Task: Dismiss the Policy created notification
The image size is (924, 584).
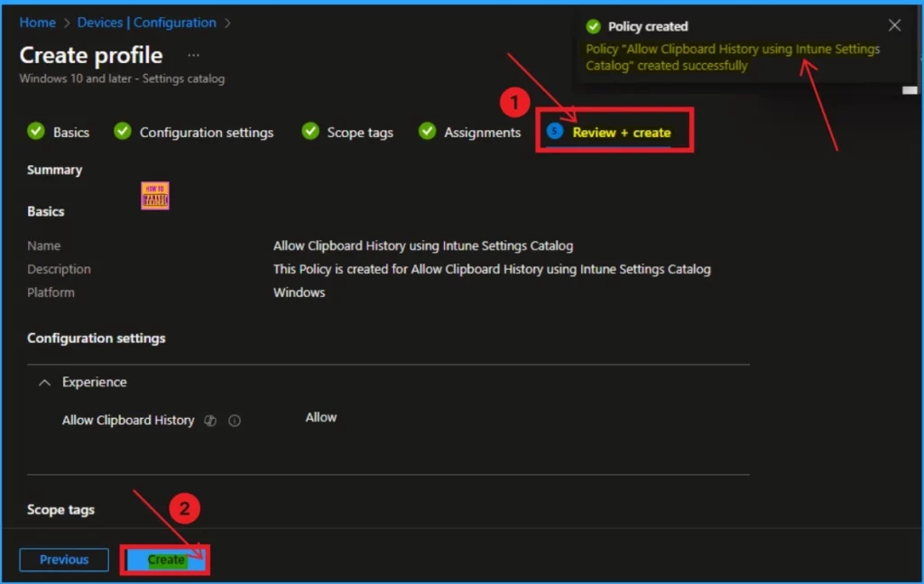Action: pyautogui.click(x=894, y=25)
